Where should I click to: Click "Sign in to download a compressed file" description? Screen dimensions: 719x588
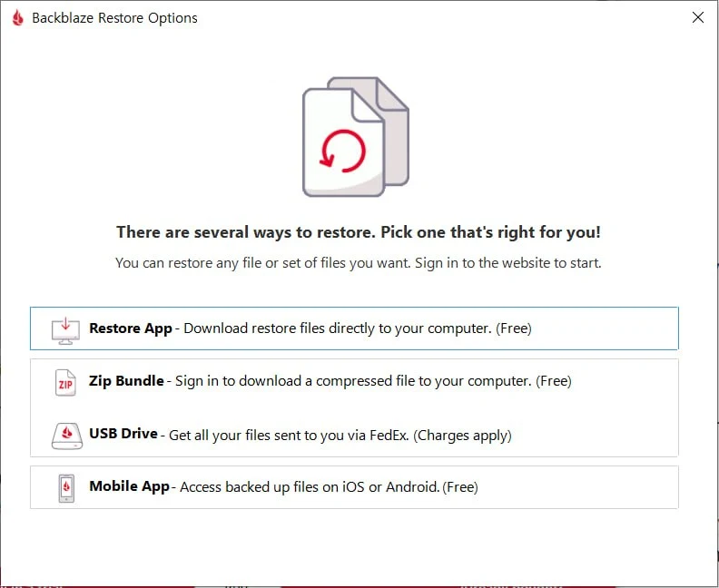click(353, 381)
